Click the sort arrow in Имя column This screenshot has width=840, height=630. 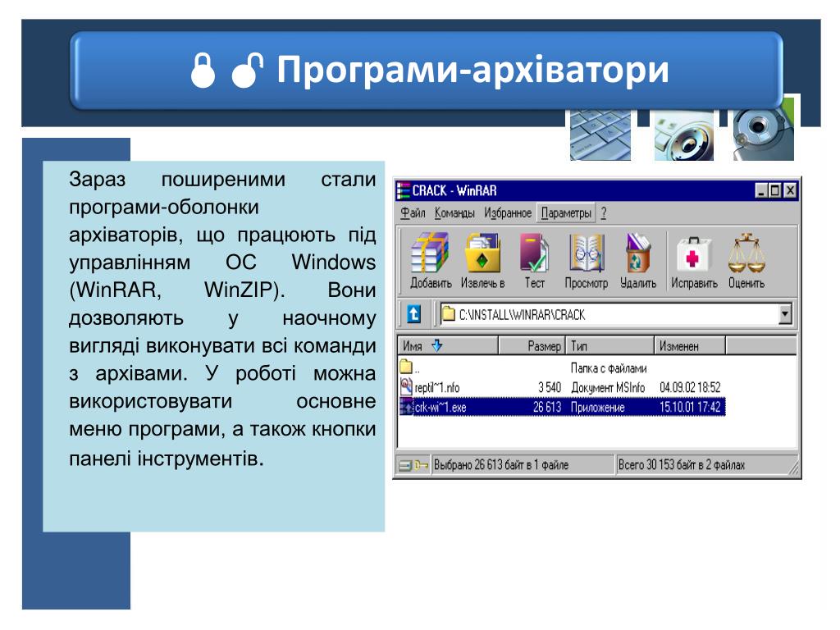(436, 345)
